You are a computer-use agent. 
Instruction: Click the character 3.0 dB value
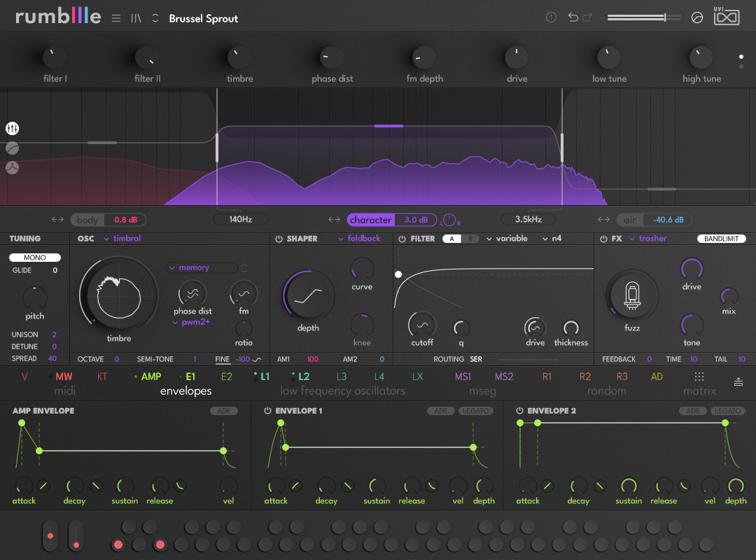click(x=416, y=220)
